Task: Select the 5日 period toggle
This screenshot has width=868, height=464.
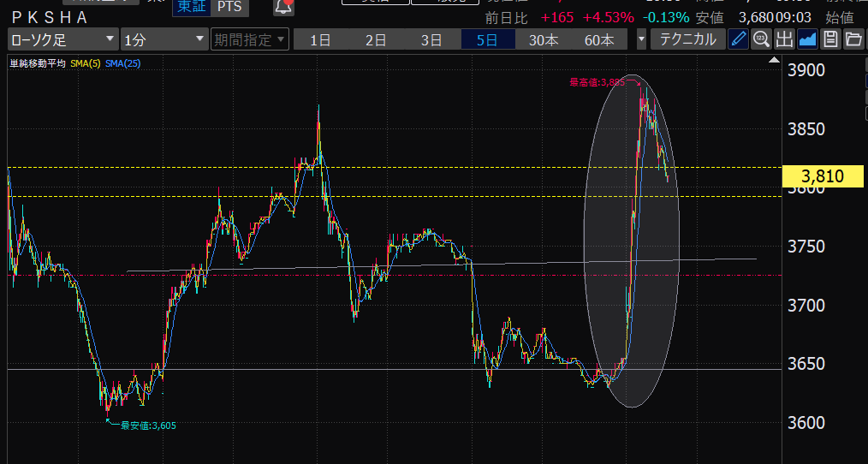Action: click(487, 39)
